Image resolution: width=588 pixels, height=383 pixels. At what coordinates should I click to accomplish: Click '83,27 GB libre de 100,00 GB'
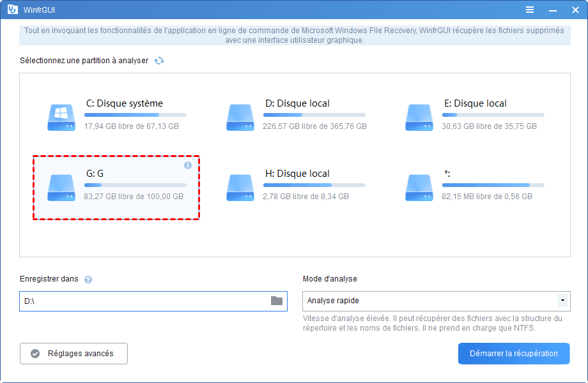point(134,197)
